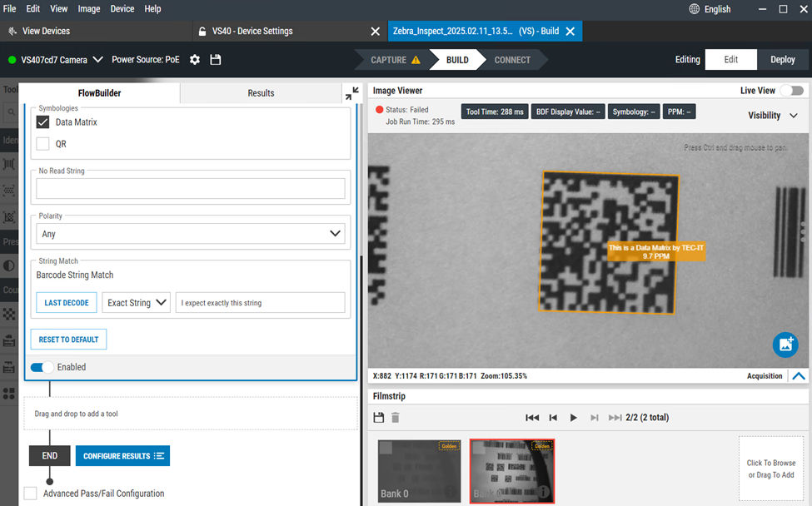Expand the VS407cd7 Camera device dropdown
The image size is (812, 506).
97,59
